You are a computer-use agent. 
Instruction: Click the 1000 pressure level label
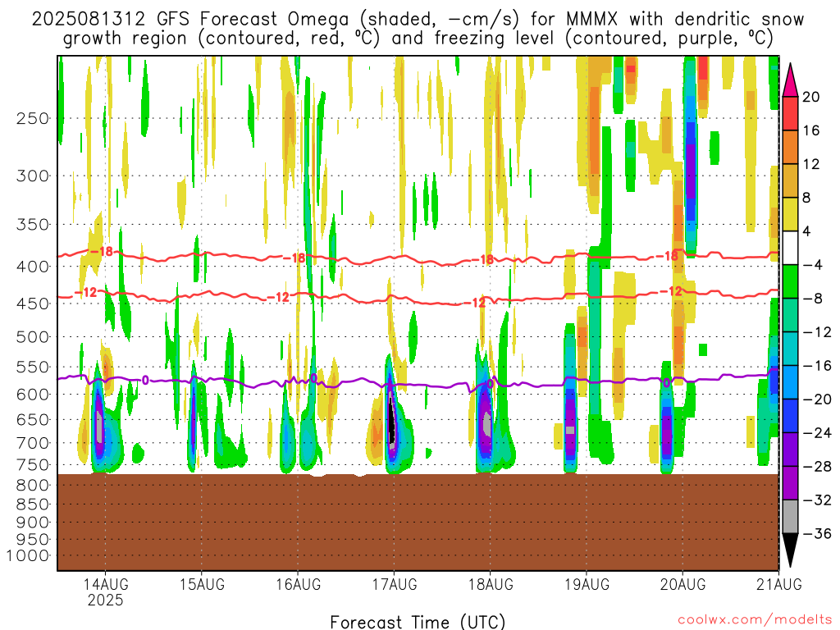(x=29, y=555)
